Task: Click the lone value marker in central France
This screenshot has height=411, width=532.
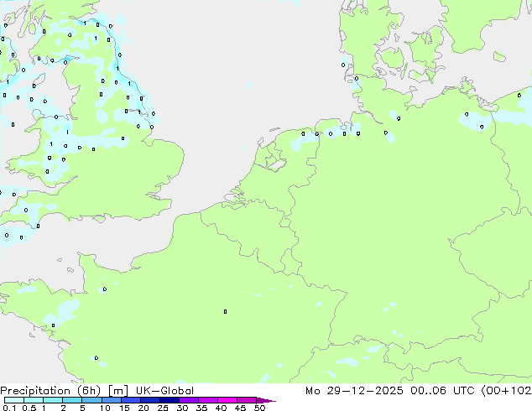Action: click(x=226, y=312)
